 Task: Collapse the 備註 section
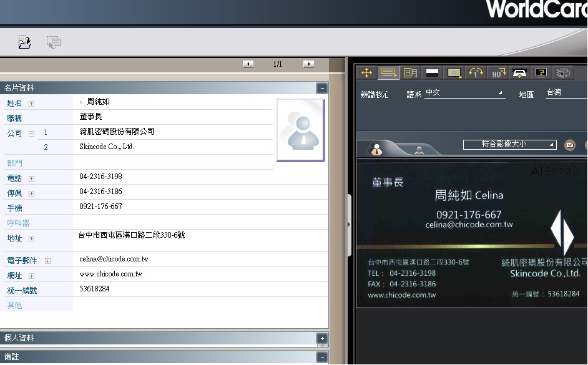(322, 357)
